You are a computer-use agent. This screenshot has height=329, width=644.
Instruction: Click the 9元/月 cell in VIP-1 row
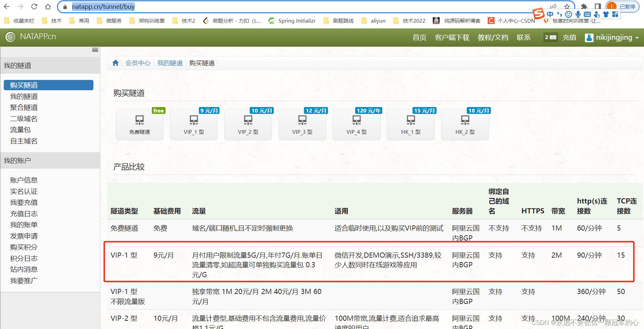click(163, 255)
